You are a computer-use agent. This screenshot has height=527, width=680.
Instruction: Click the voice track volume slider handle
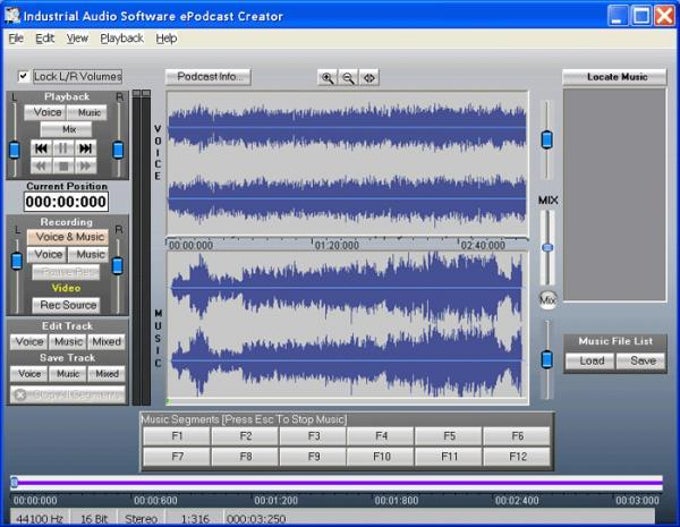click(x=547, y=140)
